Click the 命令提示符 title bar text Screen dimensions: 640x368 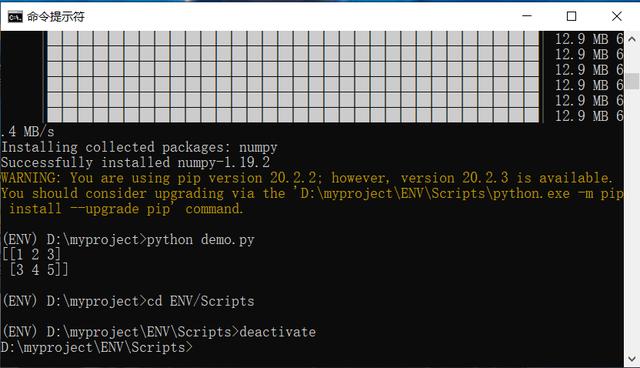click(56, 17)
